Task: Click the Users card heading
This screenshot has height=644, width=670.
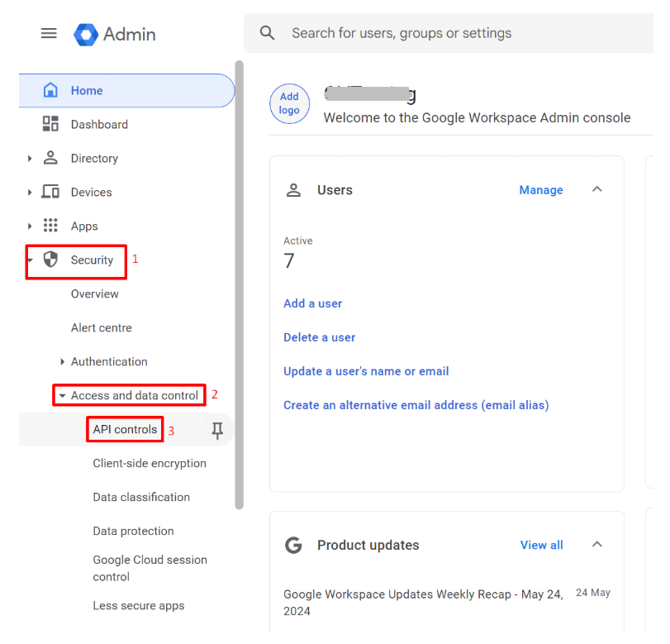Action: click(335, 190)
